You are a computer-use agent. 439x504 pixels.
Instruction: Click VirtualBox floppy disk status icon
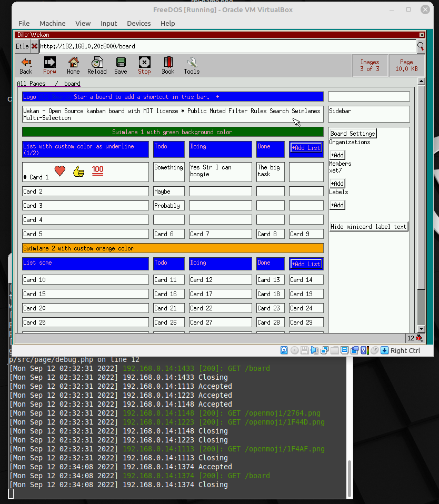click(x=304, y=350)
